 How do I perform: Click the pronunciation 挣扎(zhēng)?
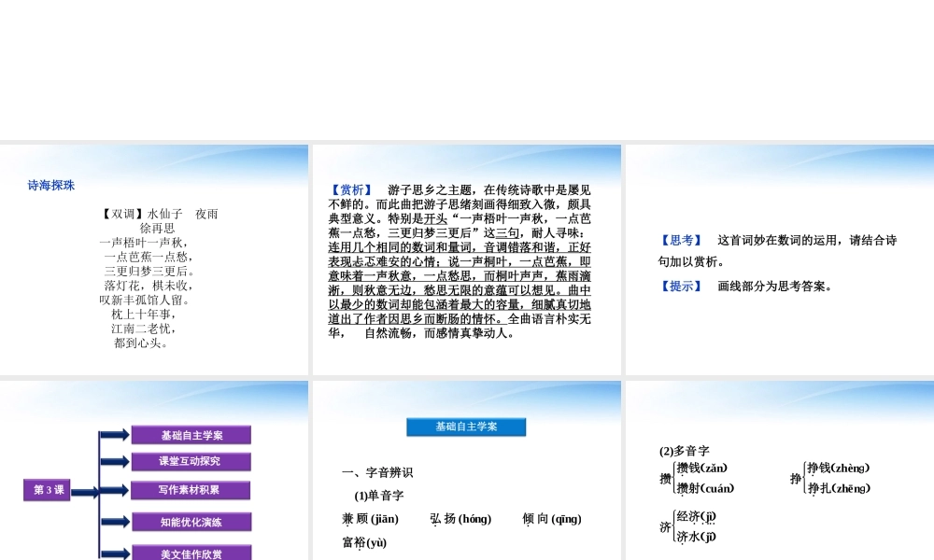tap(840, 488)
